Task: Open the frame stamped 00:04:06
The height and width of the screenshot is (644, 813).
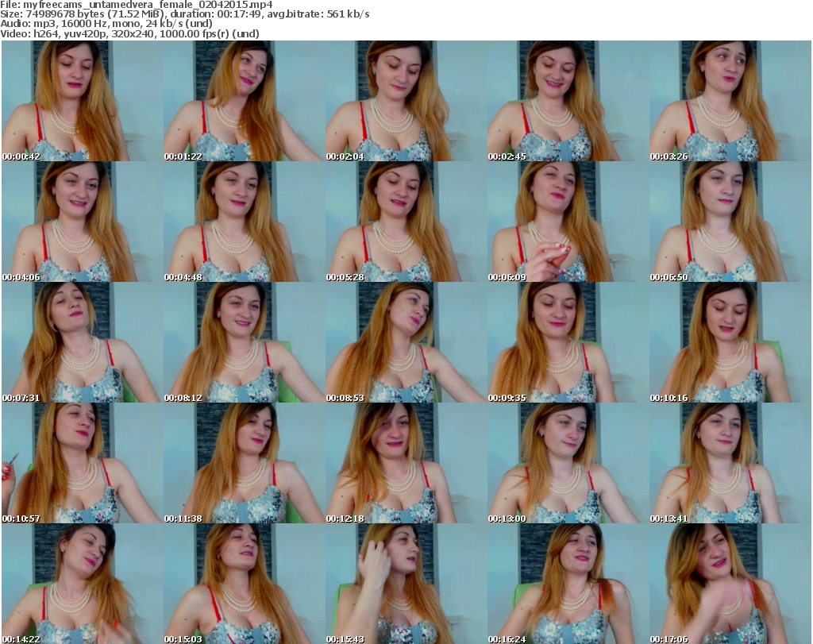Action: 83,222
